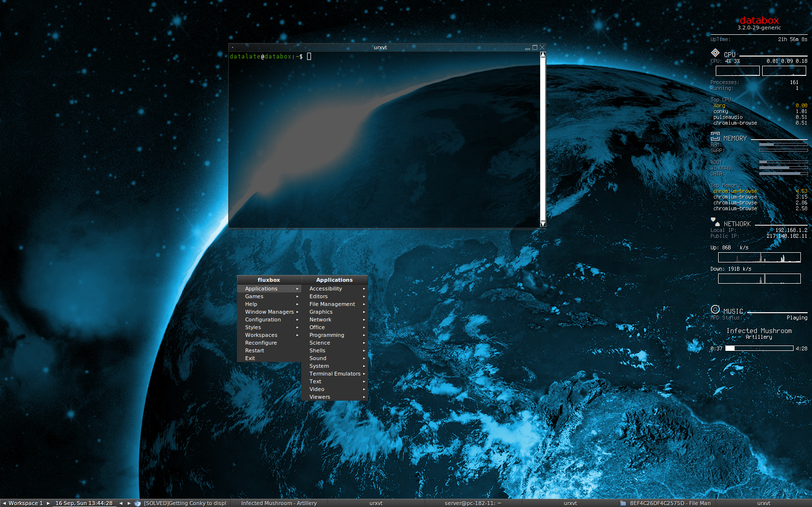Screen dimensions: 812x507
Task: Go to previous workspace using toolbar left arrow
Action: pos(4,503)
